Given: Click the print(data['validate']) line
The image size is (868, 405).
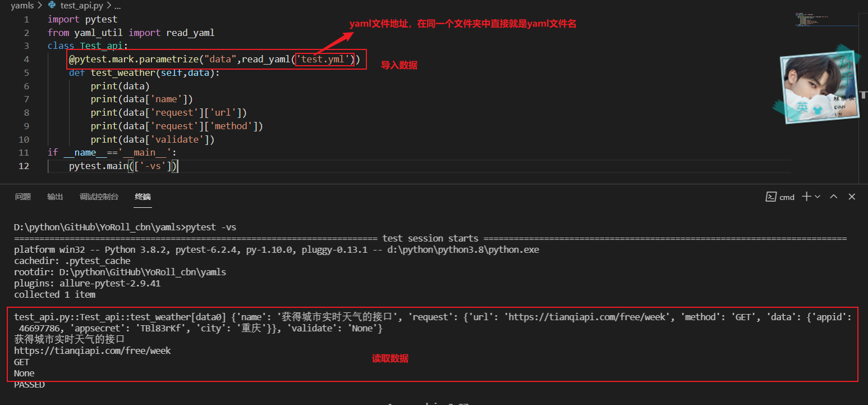Looking at the screenshot, I should pyautogui.click(x=153, y=140).
